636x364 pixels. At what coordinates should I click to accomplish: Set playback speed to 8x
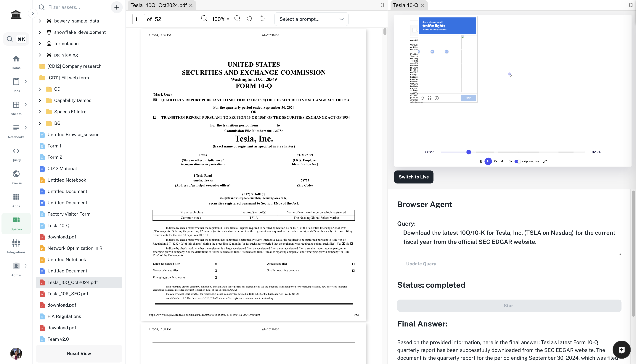click(510, 161)
